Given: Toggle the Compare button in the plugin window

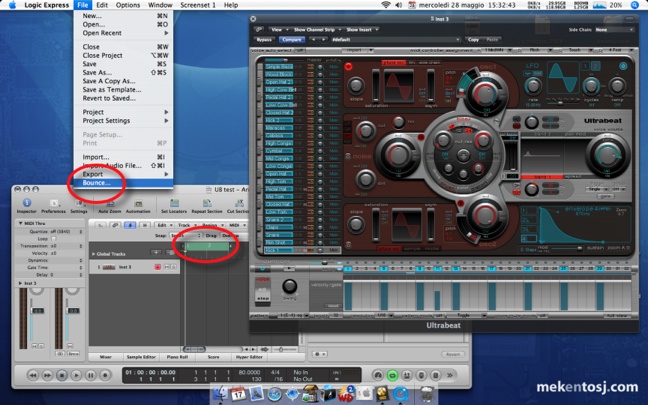Looking at the screenshot, I should [292, 40].
